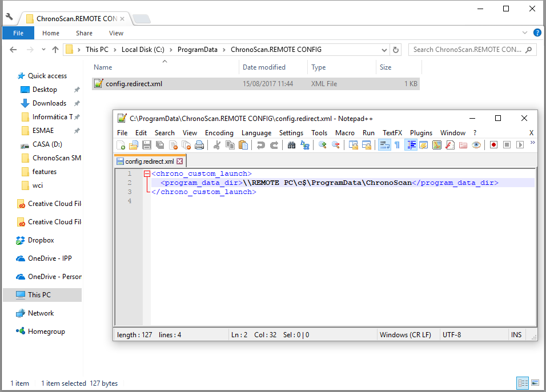The height and width of the screenshot is (392, 546).
Task: Expand Explorer ribbon chevron
Action: point(524,33)
